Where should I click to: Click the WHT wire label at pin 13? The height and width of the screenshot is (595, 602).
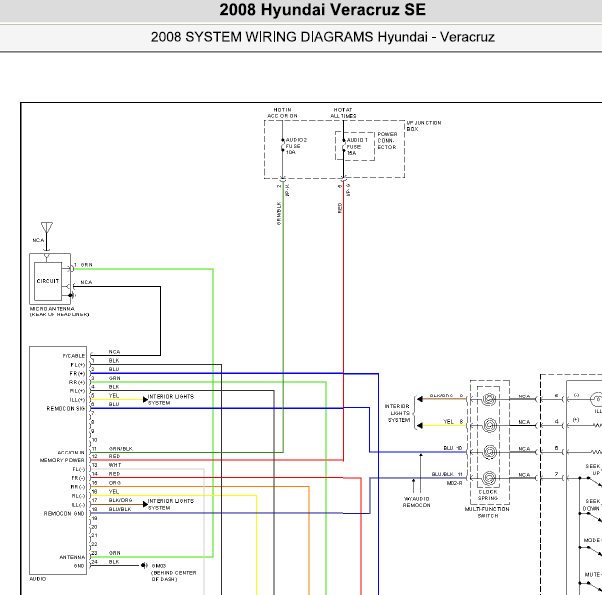point(115,465)
